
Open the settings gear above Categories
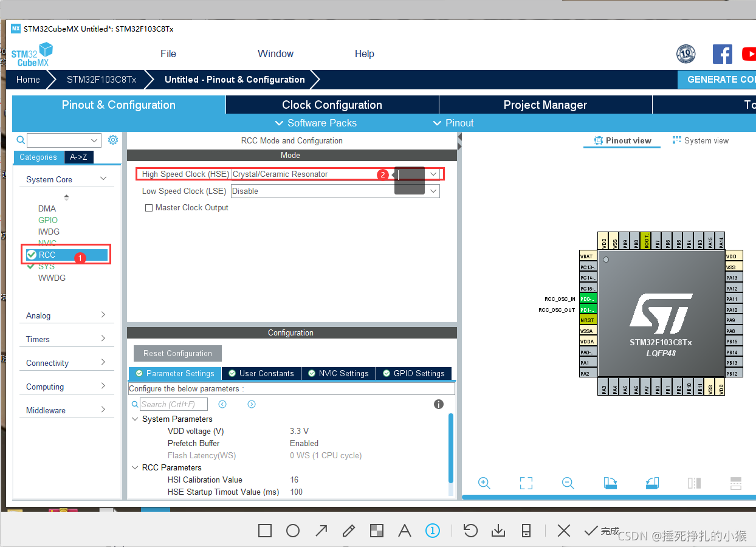pyautogui.click(x=113, y=140)
